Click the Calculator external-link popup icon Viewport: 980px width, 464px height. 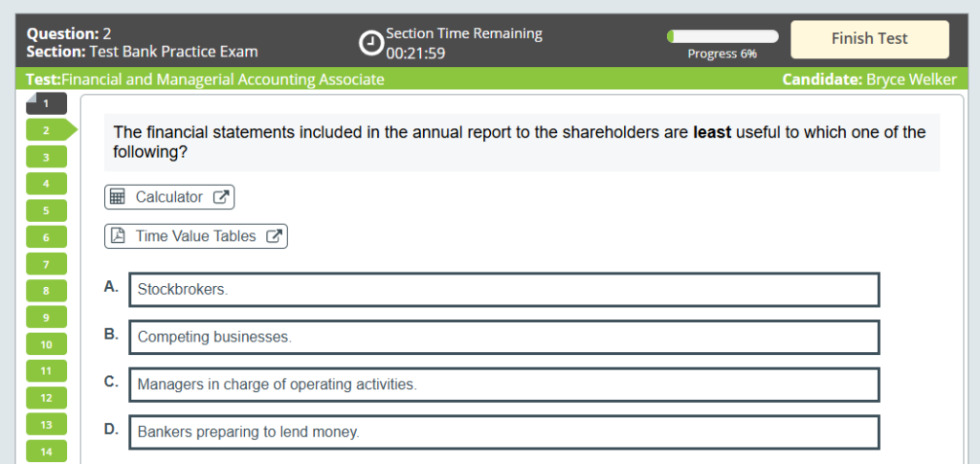[x=220, y=197]
